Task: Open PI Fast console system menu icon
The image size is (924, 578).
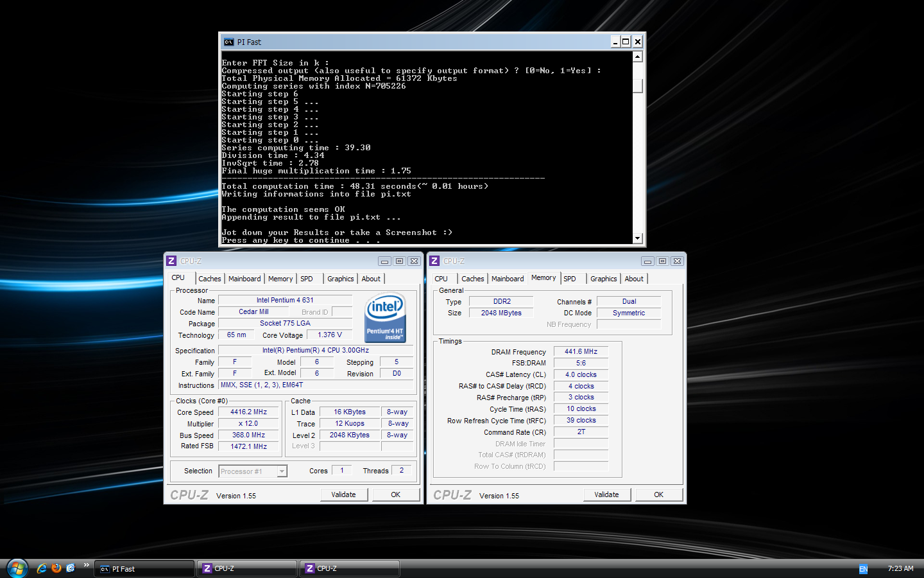Action: (228, 42)
